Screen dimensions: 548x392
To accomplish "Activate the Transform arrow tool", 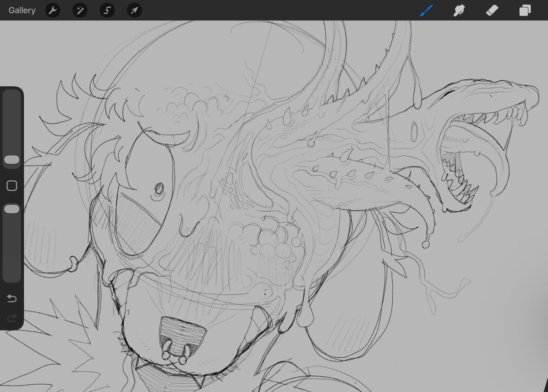I will point(135,10).
